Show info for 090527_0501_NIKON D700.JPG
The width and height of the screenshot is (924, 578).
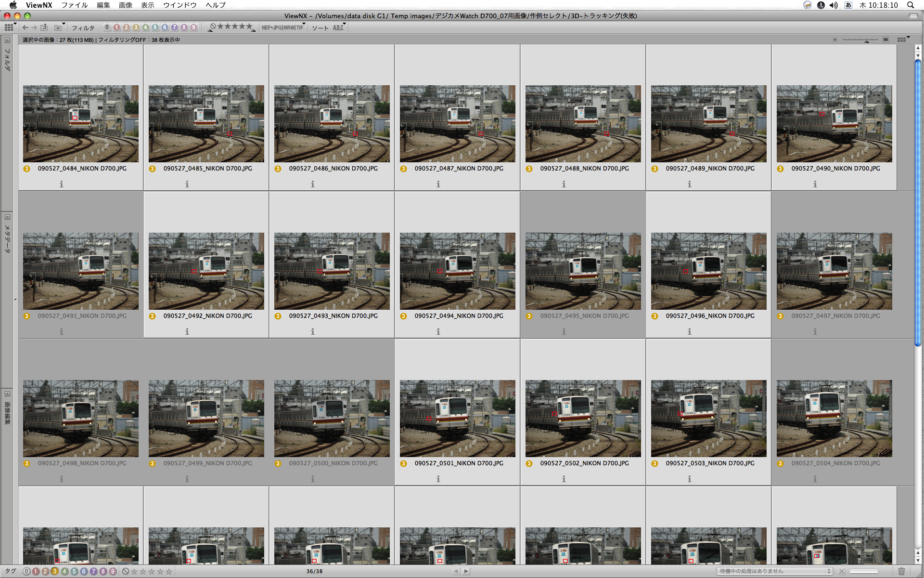click(x=438, y=479)
